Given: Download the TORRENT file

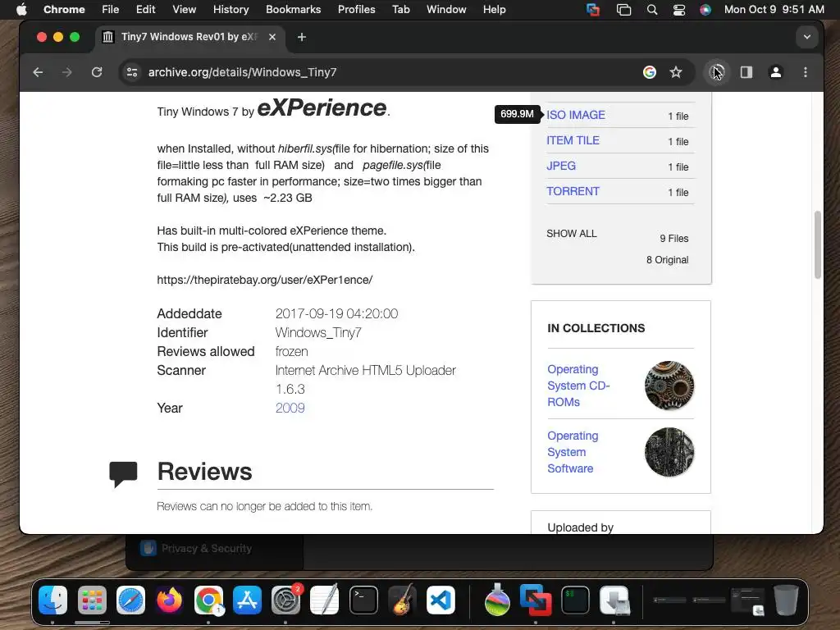Looking at the screenshot, I should pyautogui.click(x=573, y=191).
